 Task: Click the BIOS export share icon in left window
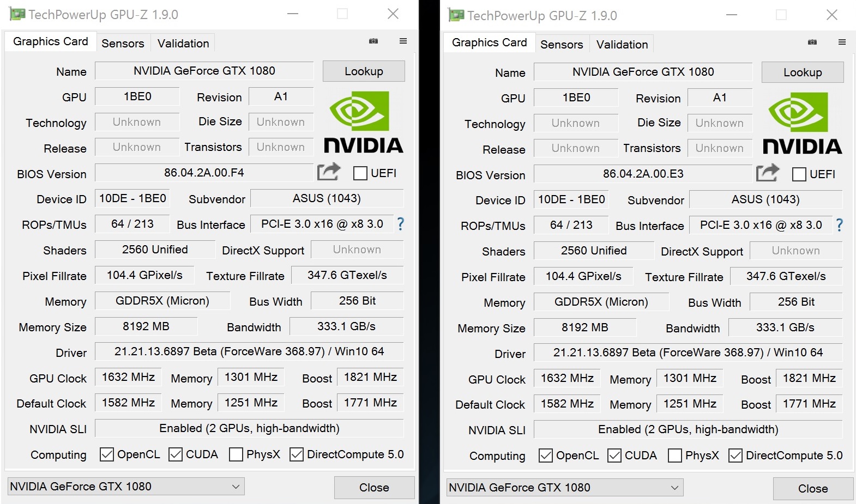pyautogui.click(x=329, y=172)
